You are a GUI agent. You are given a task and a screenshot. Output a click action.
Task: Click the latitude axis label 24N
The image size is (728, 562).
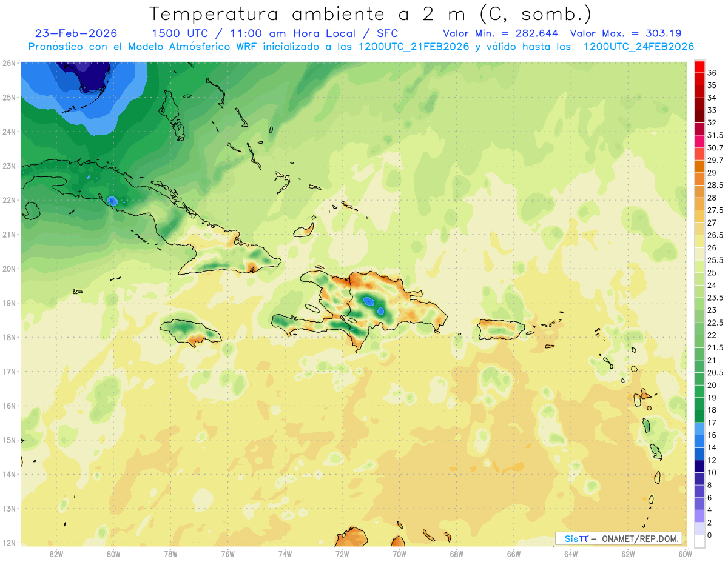coord(9,132)
